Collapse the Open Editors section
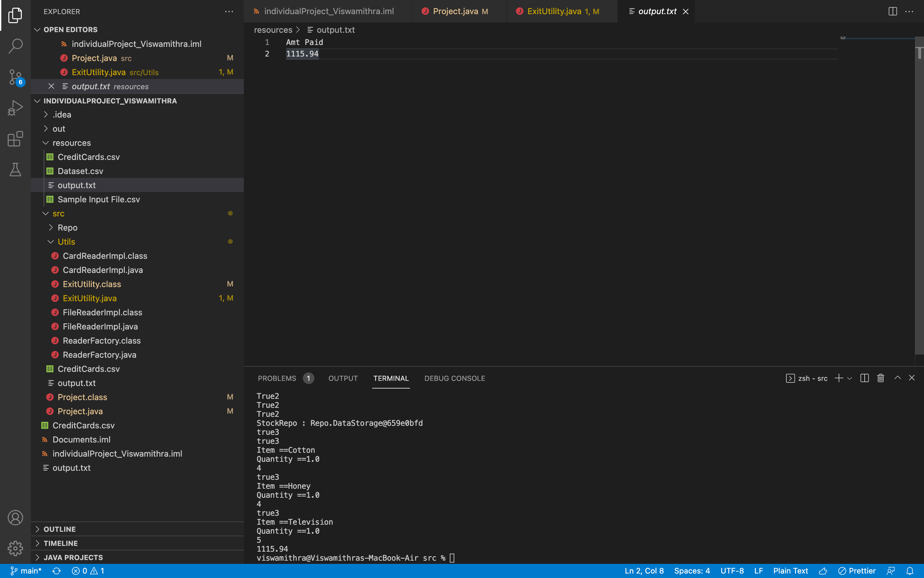 pyautogui.click(x=38, y=30)
